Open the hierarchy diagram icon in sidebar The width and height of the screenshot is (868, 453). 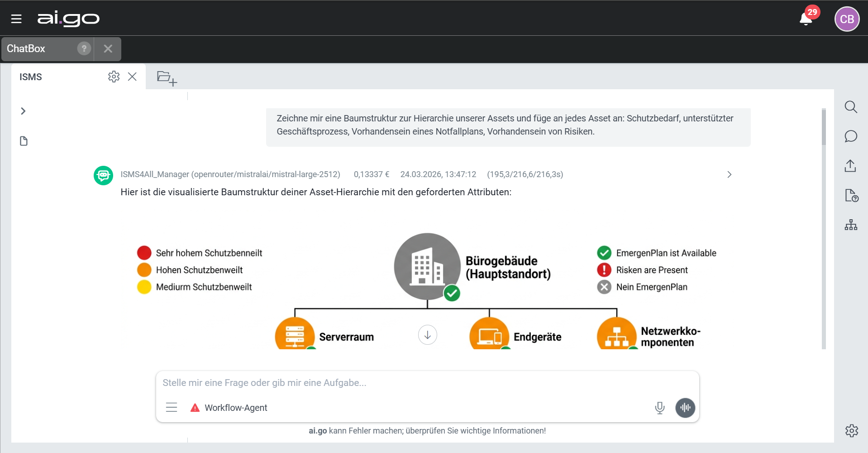click(x=851, y=225)
